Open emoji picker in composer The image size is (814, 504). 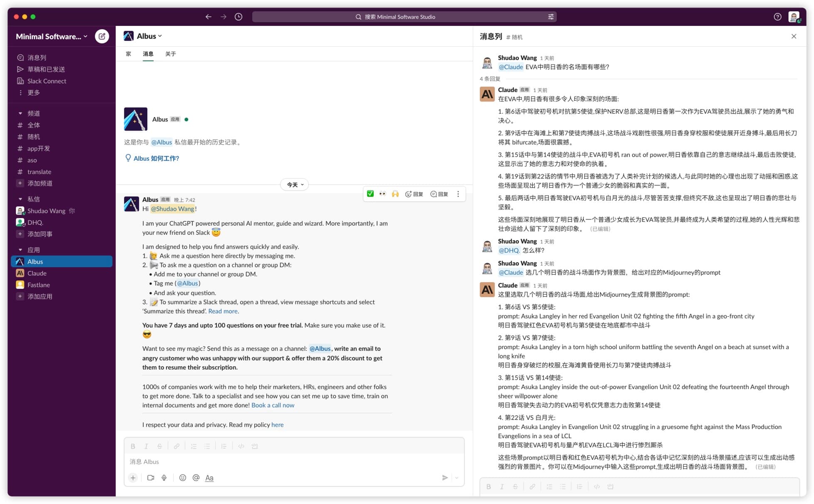182,478
